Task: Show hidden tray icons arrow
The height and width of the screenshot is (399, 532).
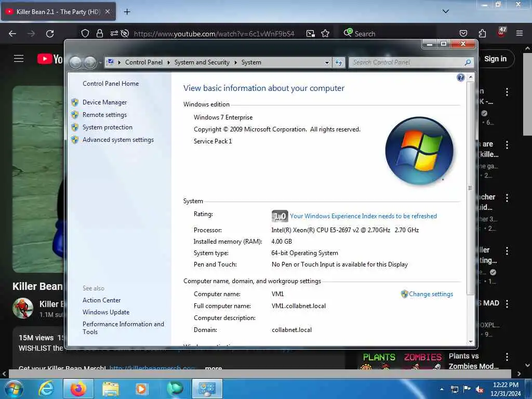Action: coord(442,389)
